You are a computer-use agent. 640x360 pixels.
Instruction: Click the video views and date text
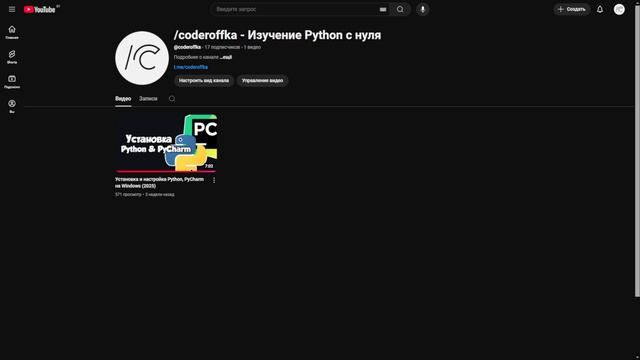coord(144,194)
